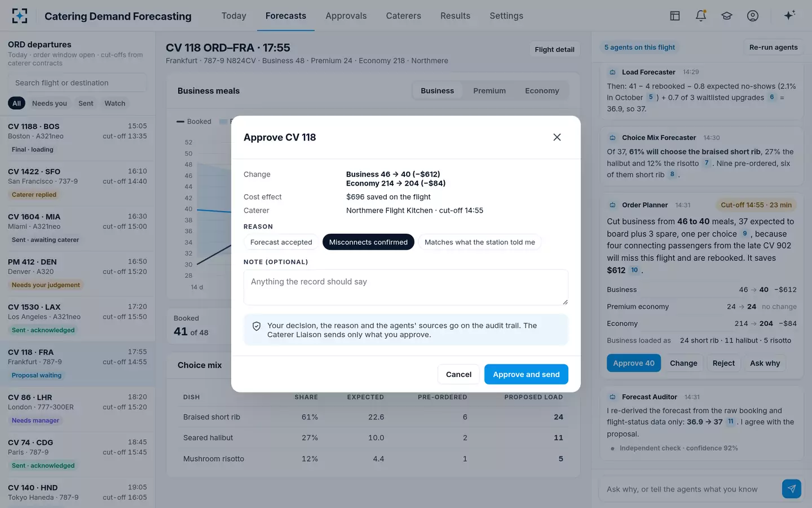This screenshot has width=812, height=508.
Task: Select the Misconnects confirmed reason chip
Action: [x=368, y=242]
